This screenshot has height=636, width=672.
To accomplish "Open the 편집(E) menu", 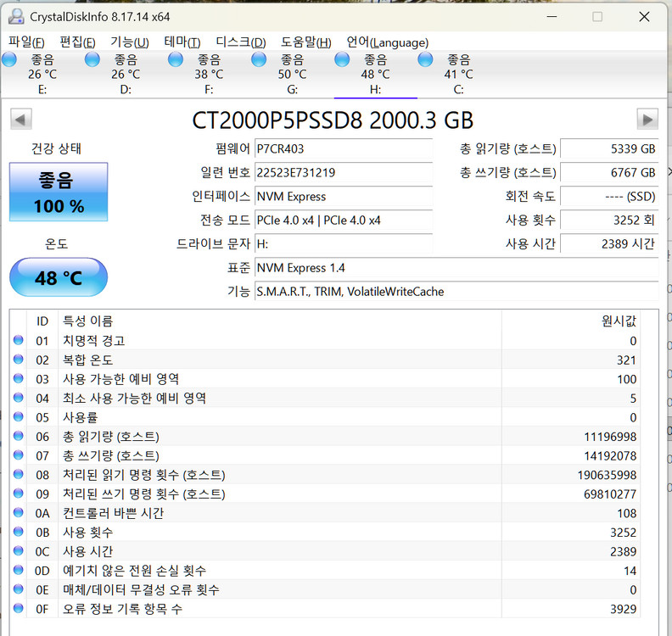I will (x=77, y=42).
